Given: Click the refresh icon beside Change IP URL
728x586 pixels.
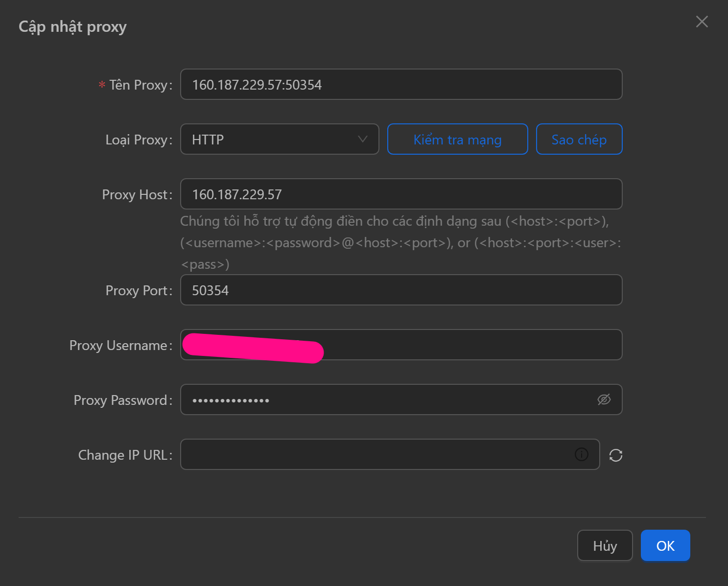Looking at the screenshot, I should coord(615,455).
